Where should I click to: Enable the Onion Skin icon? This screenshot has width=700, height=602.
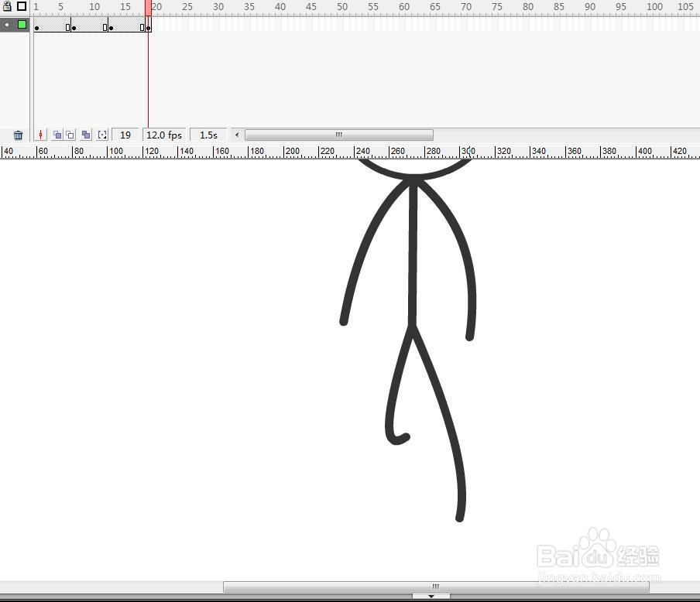pos(57,135)
